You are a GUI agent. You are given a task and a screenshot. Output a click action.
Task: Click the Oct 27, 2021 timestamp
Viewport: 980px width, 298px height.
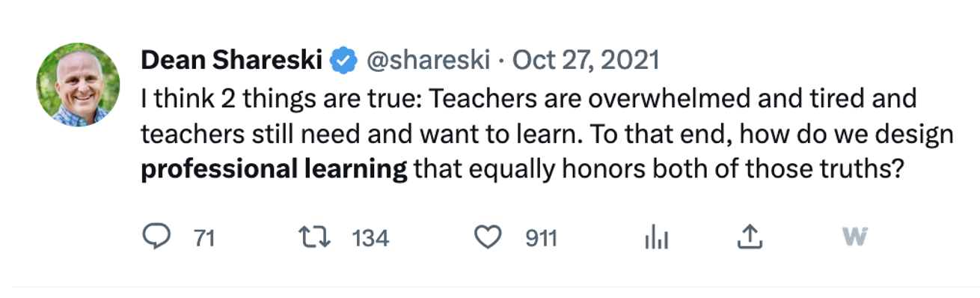(587, 60)
